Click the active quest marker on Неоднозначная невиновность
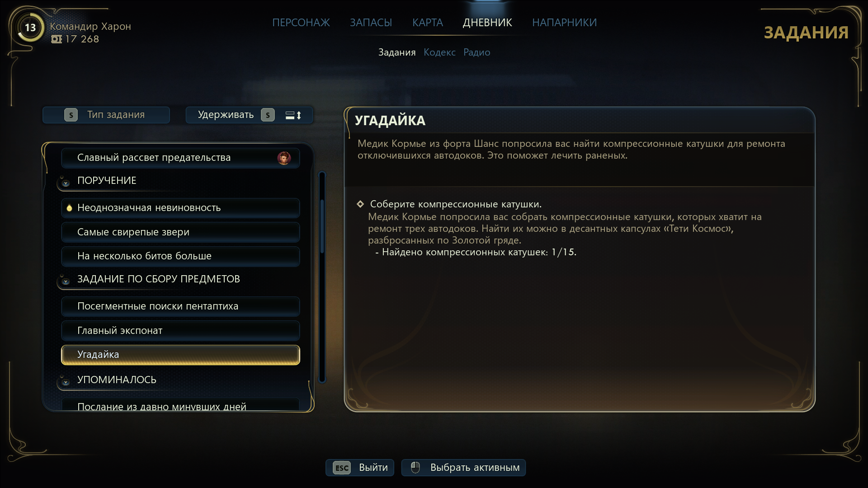This screenshot has width=868, height=488. [69, 208]
